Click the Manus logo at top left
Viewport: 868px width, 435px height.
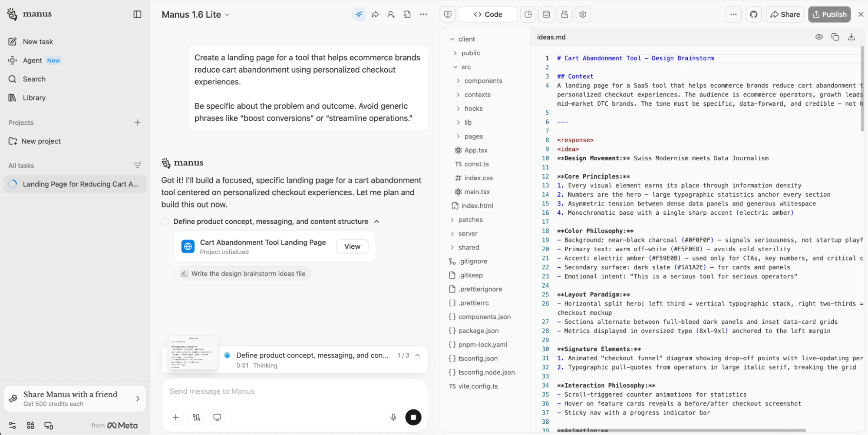tap(30, 14)
